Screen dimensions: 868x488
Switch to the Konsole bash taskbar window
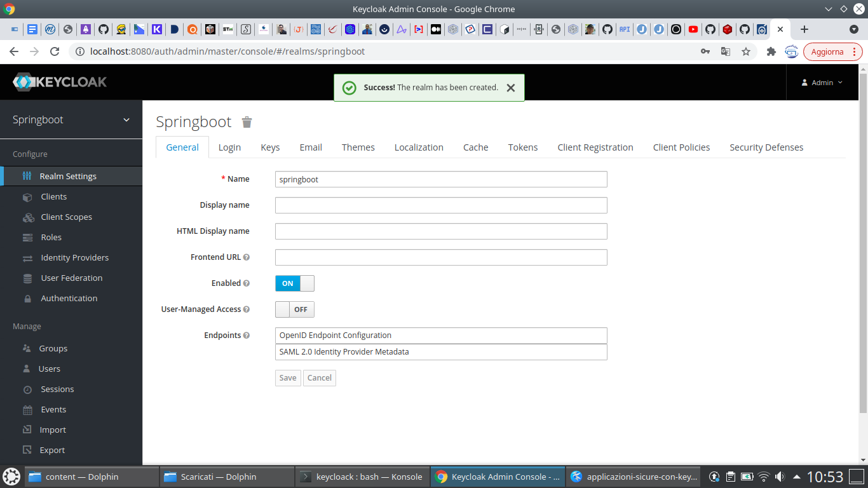pyautogui.click(x=362, y=477)
